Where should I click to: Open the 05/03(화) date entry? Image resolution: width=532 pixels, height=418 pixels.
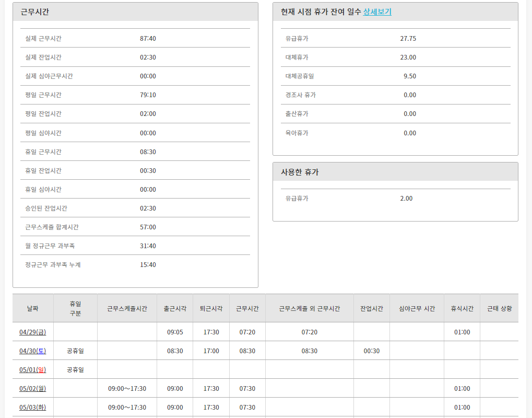[x=32, y=407]
